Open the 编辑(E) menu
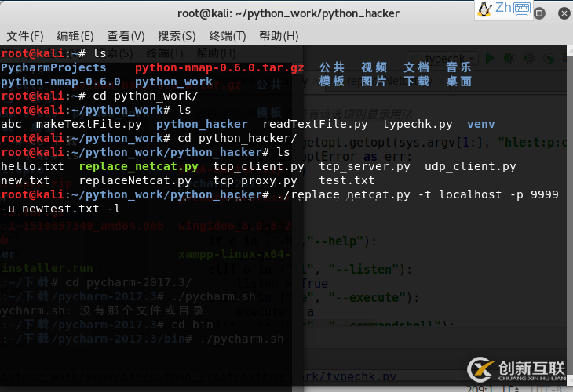 click(x=75, y=36)
